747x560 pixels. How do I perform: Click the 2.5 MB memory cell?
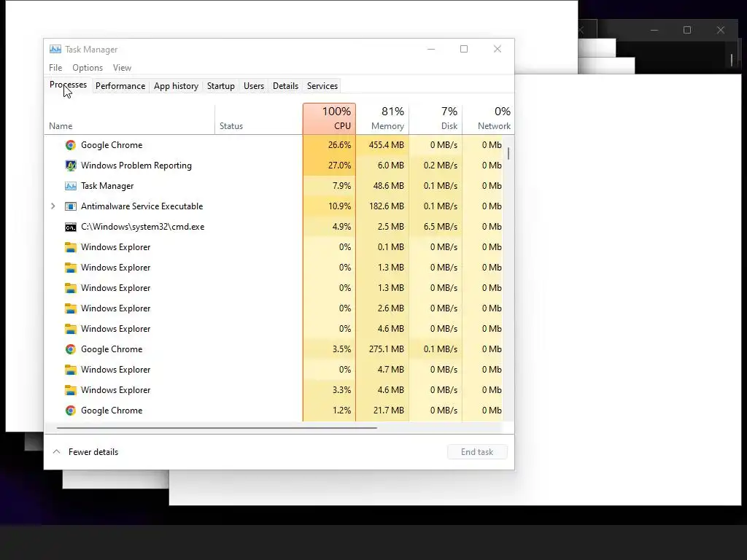pos(382,227)
